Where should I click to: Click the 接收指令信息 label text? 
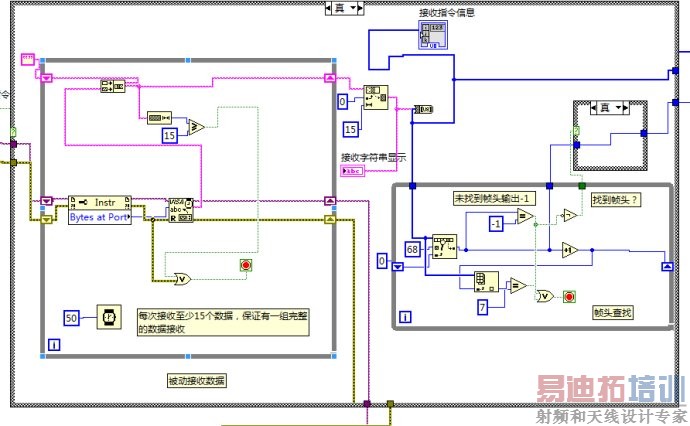pos(447,12)
